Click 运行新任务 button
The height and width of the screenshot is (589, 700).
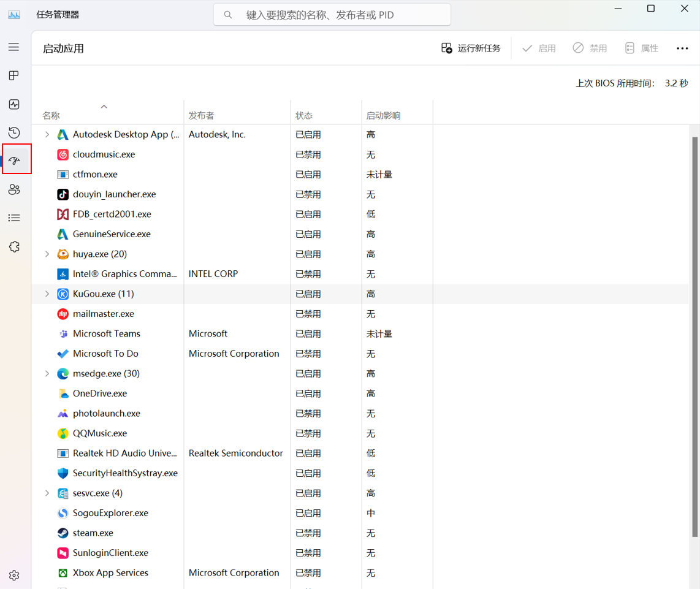(471, 48)
